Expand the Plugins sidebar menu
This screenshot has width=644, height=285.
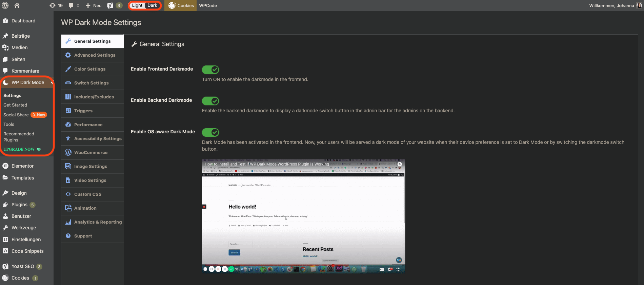(x=19, y=205)
